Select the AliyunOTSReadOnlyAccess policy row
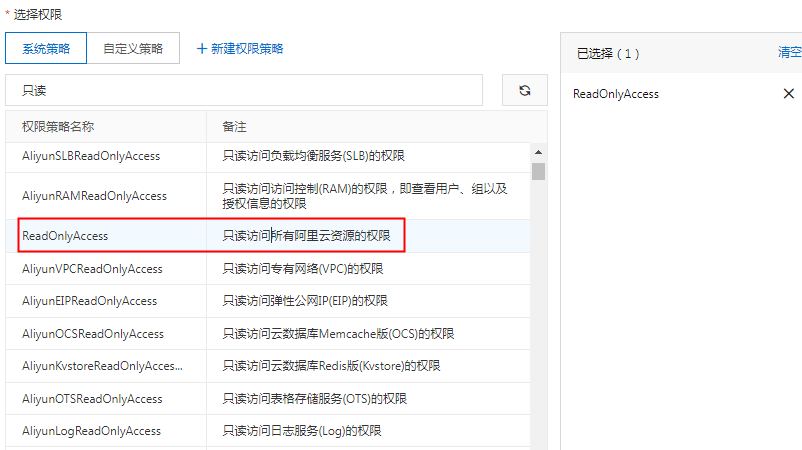This screenshot has height=450, width=802. click(268, 398)
